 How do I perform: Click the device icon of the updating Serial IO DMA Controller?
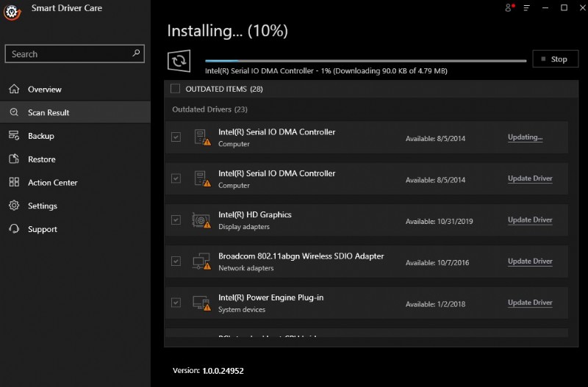click(x=202, y=137)
